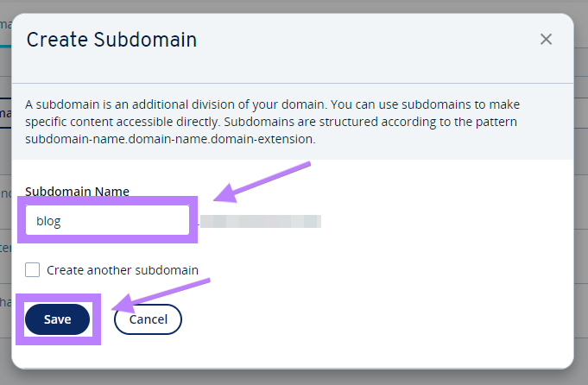Click the "Create another subdomain" label text

click(x=123, y=269)
